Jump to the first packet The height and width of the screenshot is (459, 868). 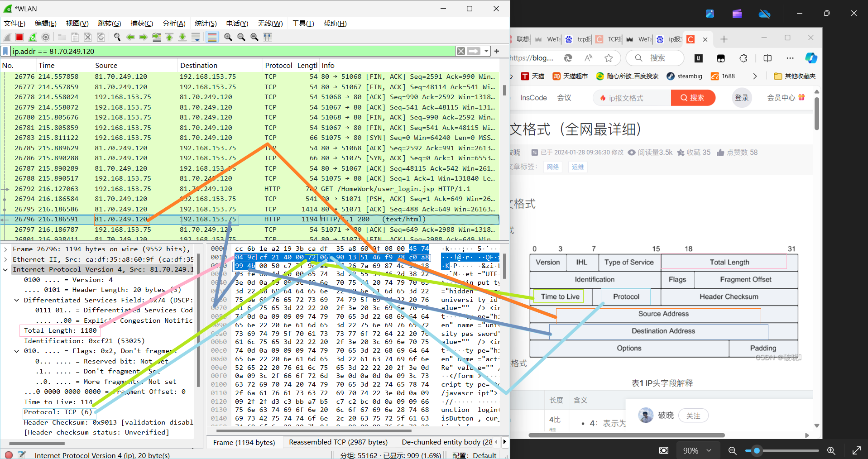(x=169, y=37)
